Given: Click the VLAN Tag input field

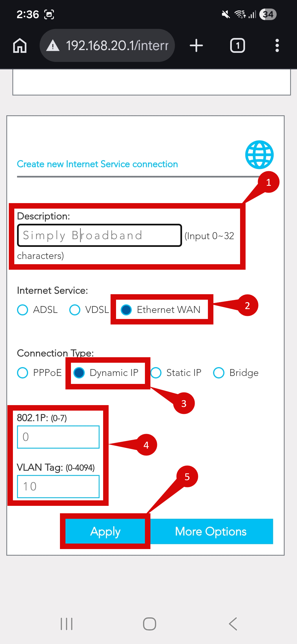Looking at the screenshot, I should tap(58, 486).
